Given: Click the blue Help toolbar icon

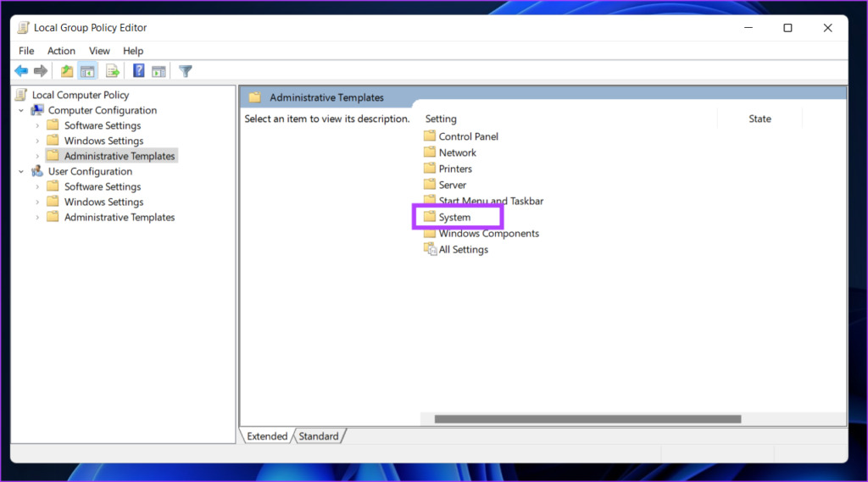Looking at the screenshot, I should click(x=138, y=71).
